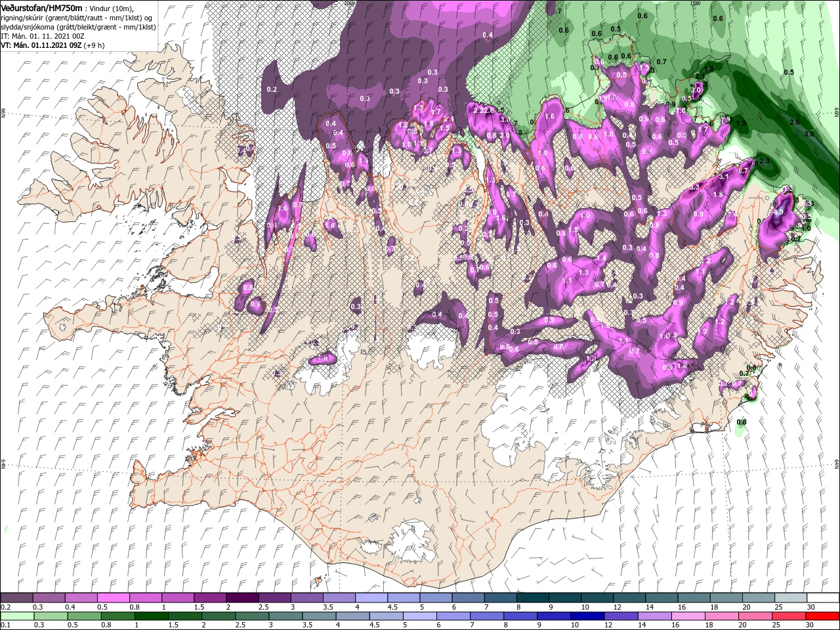Pick the bright pink snow swatch at 0.5
This screenshot has height=630, width=840.
[x=114, y=598]
